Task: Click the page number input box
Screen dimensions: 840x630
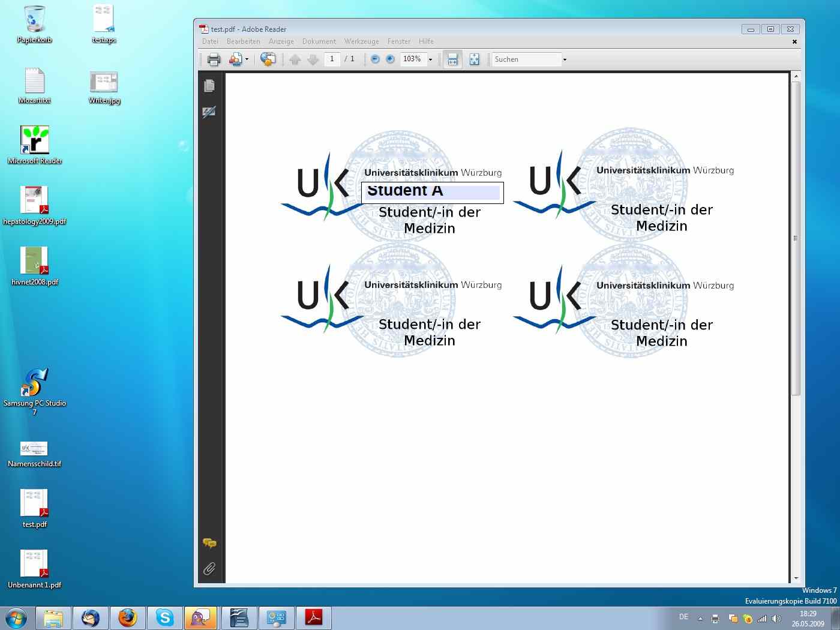Action: [x=332, y=59]
